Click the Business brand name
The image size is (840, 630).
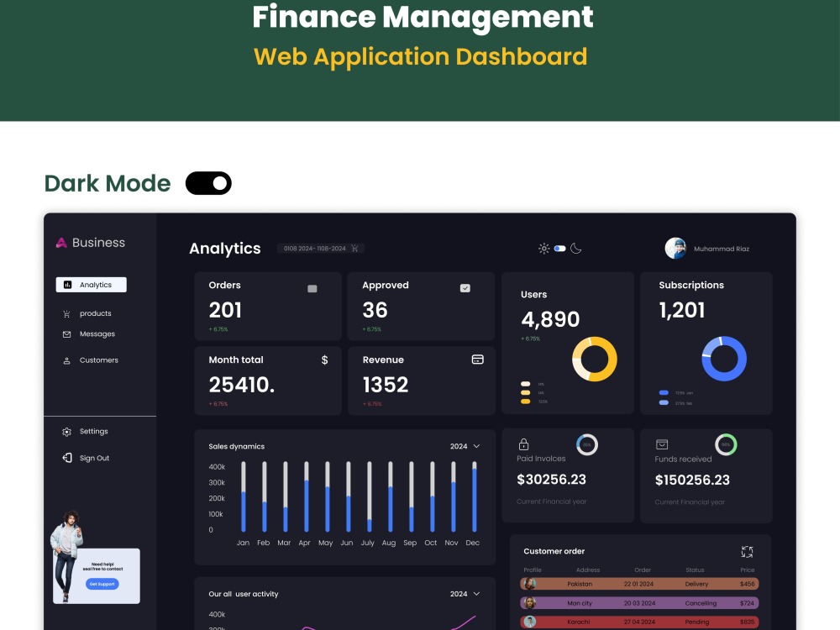98,243
